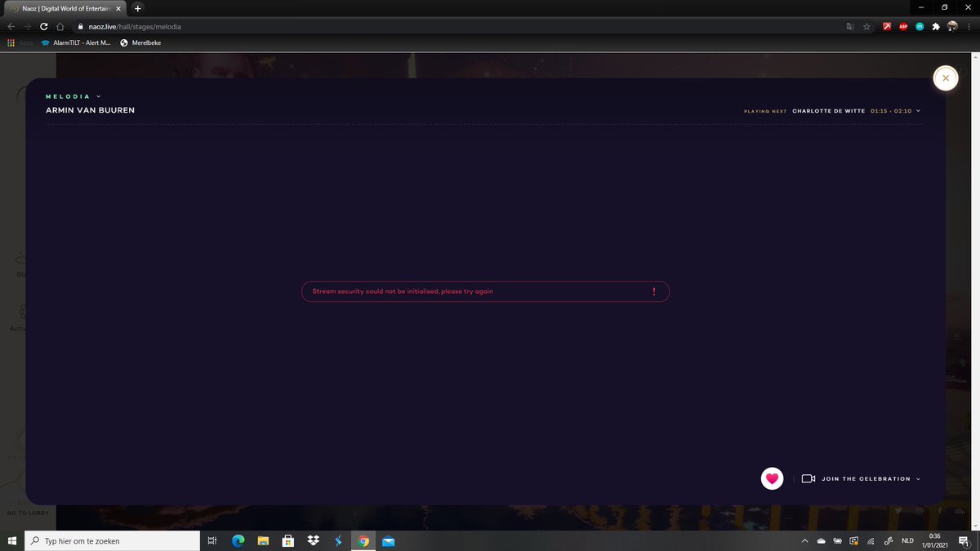This screenshot has width=980, height=551.
Task: Open the Wi-Fi network tray icon
Action: tap(871, 540)
